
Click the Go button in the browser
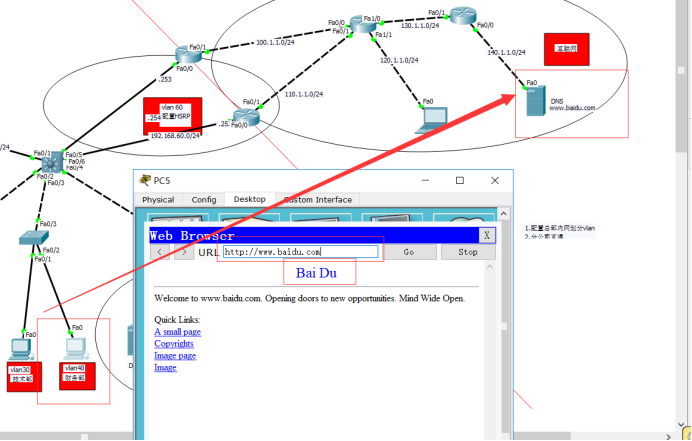pos(409,252)
